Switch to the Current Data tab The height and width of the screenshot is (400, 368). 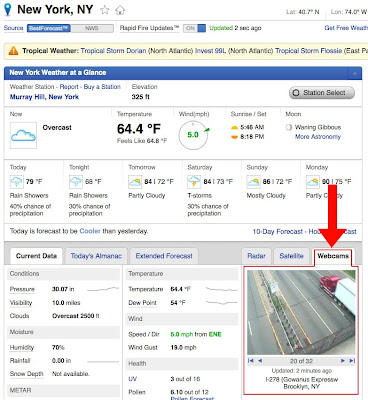tap(36, 256)
